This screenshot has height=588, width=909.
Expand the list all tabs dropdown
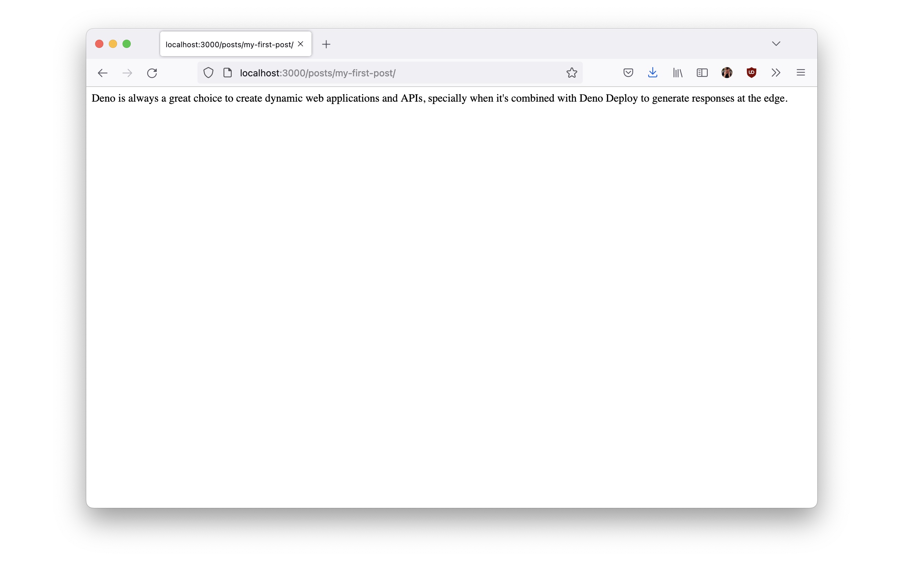pyautogui.click(x=776, y=43)
